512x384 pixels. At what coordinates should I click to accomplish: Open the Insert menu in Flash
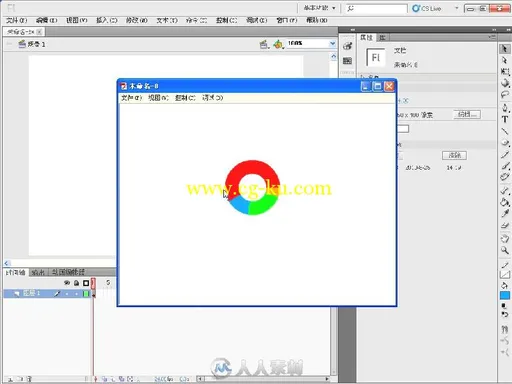pos(107,20)
